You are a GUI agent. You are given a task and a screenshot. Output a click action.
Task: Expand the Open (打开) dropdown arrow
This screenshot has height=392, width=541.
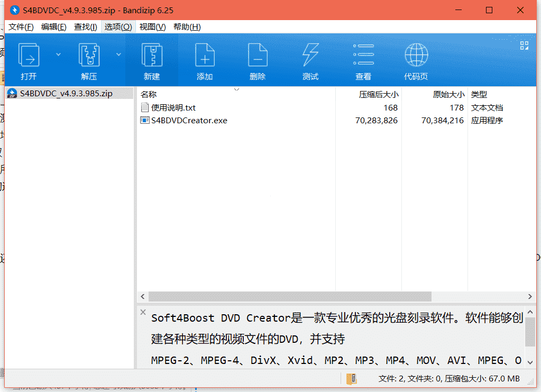[58, 54]
